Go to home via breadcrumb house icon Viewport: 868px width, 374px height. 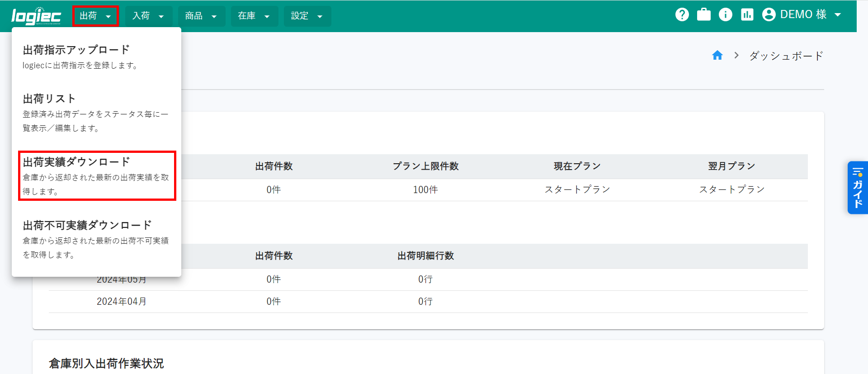[717, 56]
